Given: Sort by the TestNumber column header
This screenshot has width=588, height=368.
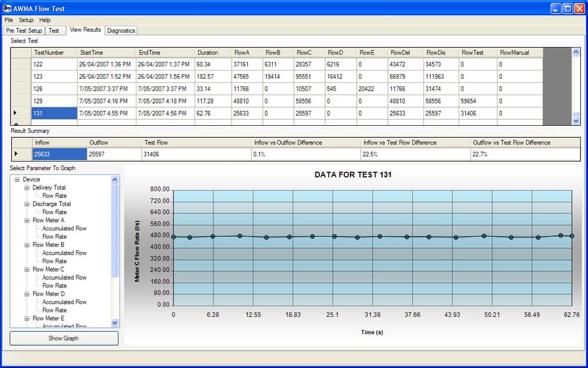Looking at the screenshot, I should click(x=54, y=53).
